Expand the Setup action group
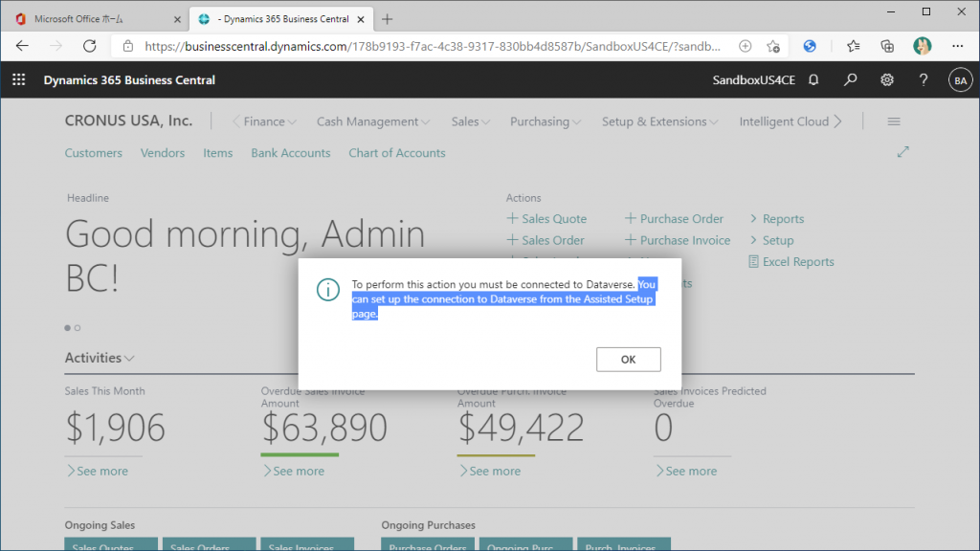Viewport: 980px width, 551px height. tap(771, 240)
